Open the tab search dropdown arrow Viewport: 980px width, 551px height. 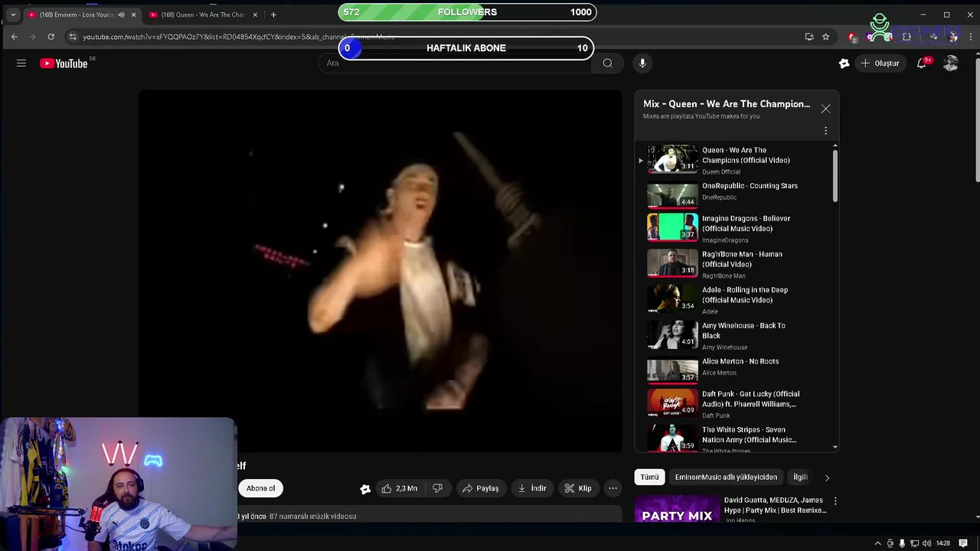(13, 15)
